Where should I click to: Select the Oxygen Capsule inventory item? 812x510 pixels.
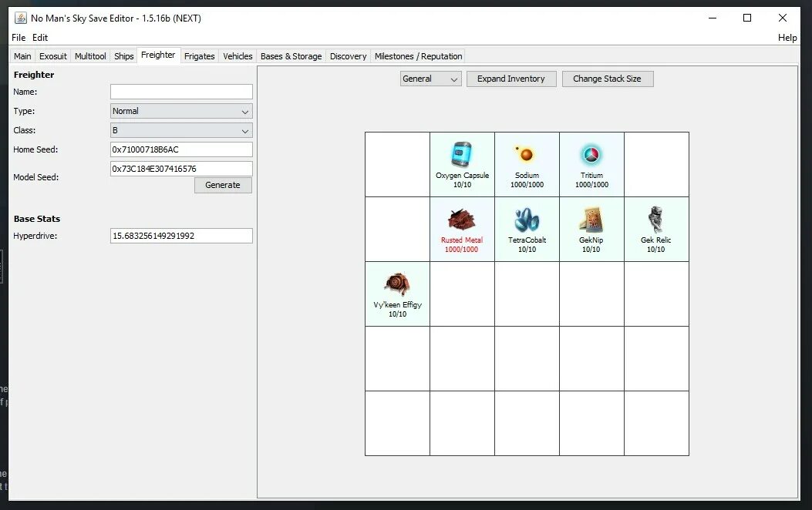[462, 165]
